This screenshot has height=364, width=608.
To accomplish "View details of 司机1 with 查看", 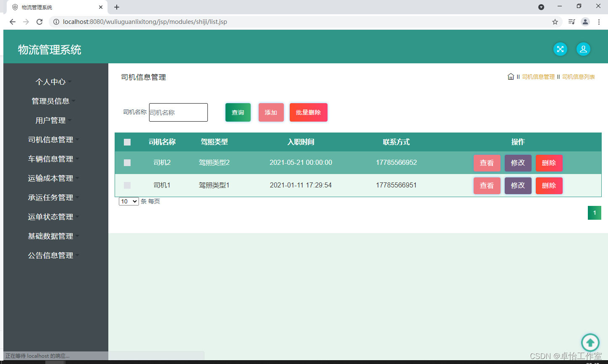I will [x=487, y=186].
